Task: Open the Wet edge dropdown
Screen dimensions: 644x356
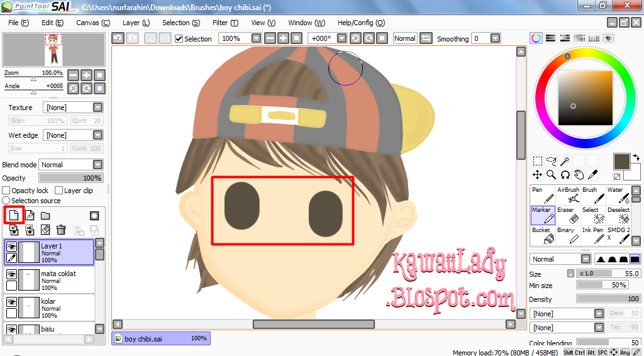Action: [97, 135]
